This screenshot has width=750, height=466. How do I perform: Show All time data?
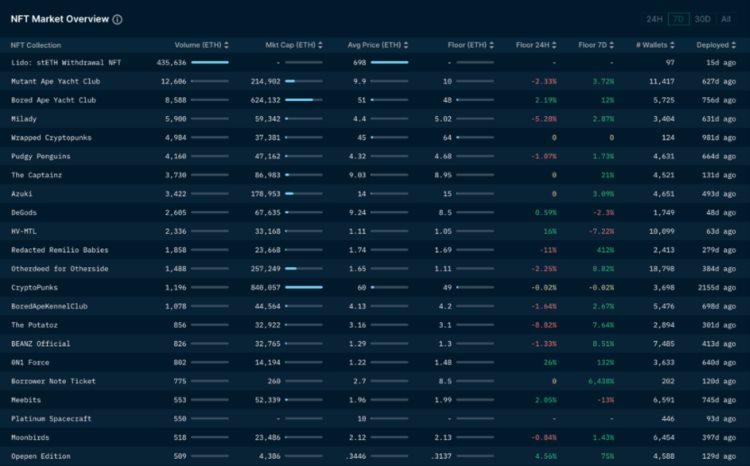727,19
